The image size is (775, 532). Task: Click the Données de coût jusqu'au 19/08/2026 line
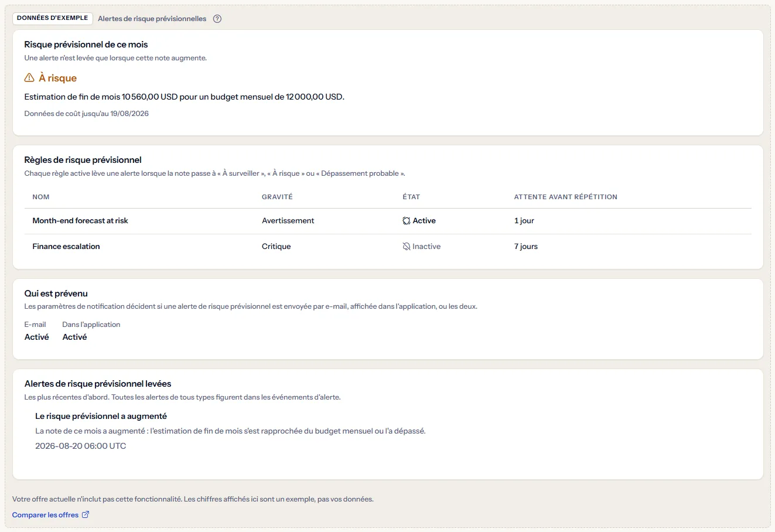point(87,114)
